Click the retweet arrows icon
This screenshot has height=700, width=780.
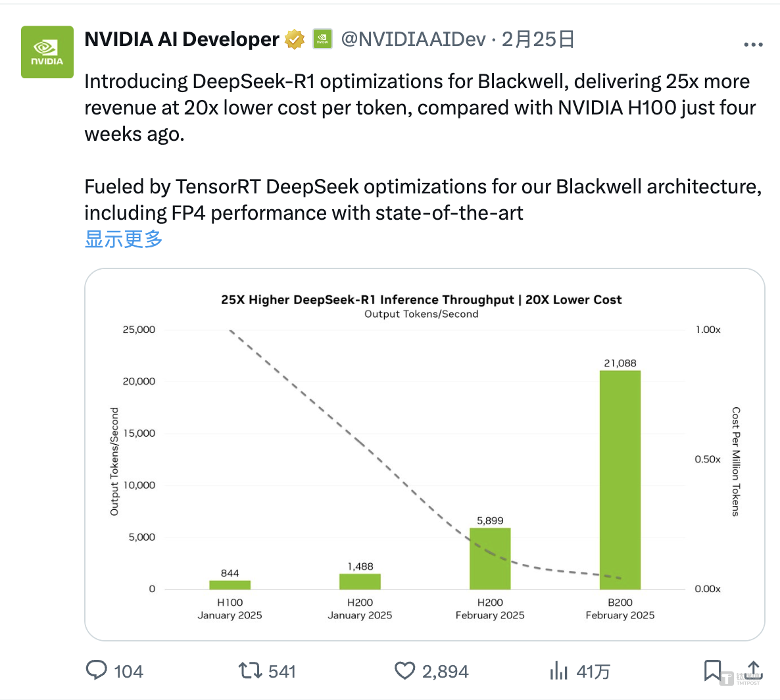tap(250, 670)
